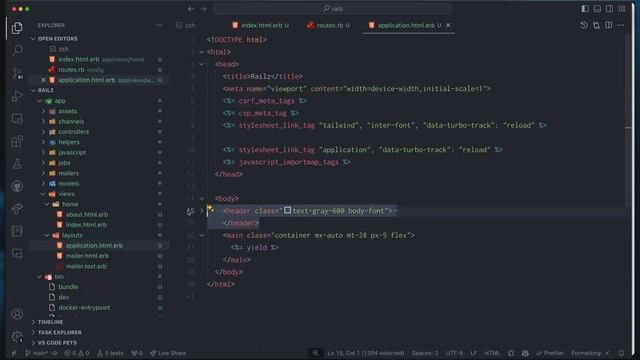Toggle the primary sidebar layout icon

coord(585,9)
